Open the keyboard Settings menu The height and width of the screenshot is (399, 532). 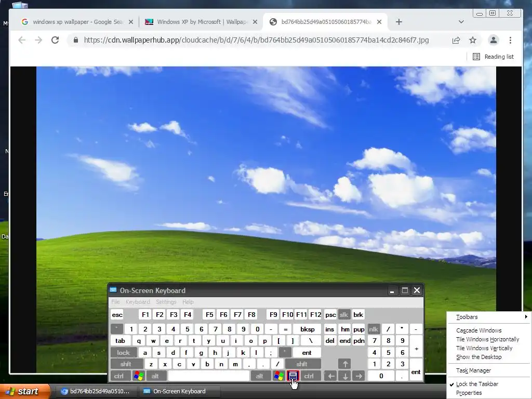pyautogui.click(x=166, y=302)
